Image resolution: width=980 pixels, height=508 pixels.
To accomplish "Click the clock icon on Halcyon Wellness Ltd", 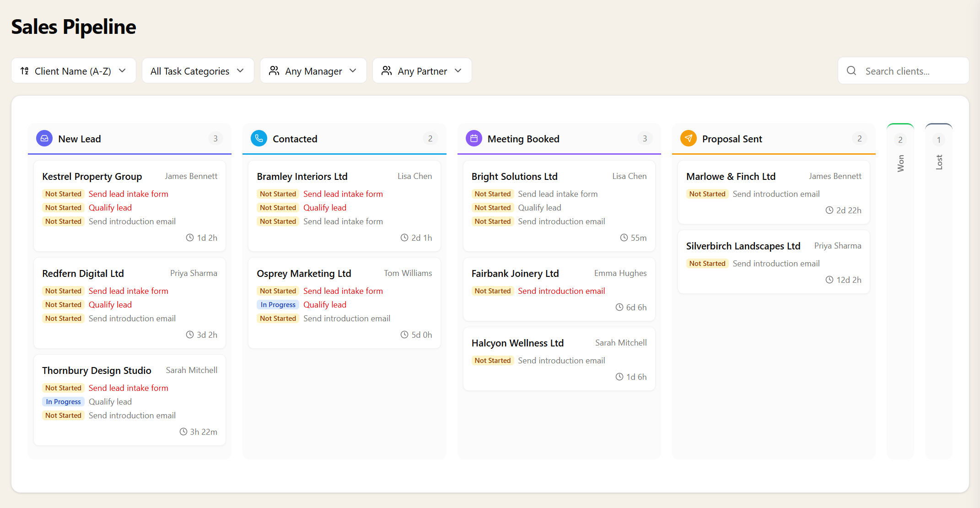I will tap(619, 377).
